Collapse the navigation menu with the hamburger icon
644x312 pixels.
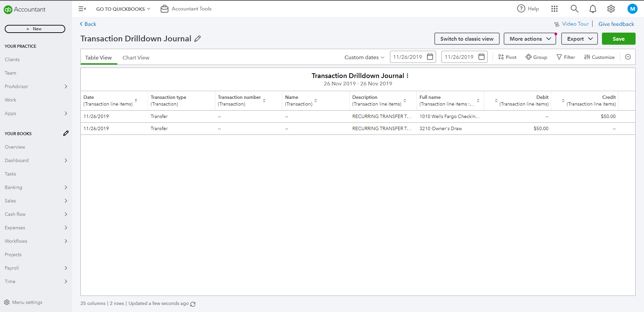[82, 9]
